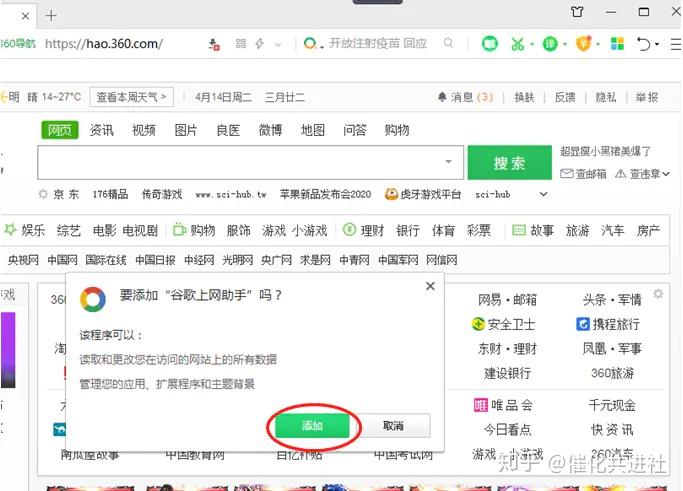Select the 图片 search tab
This screenshot has height=491, width=683.
[x=186, y=130]
